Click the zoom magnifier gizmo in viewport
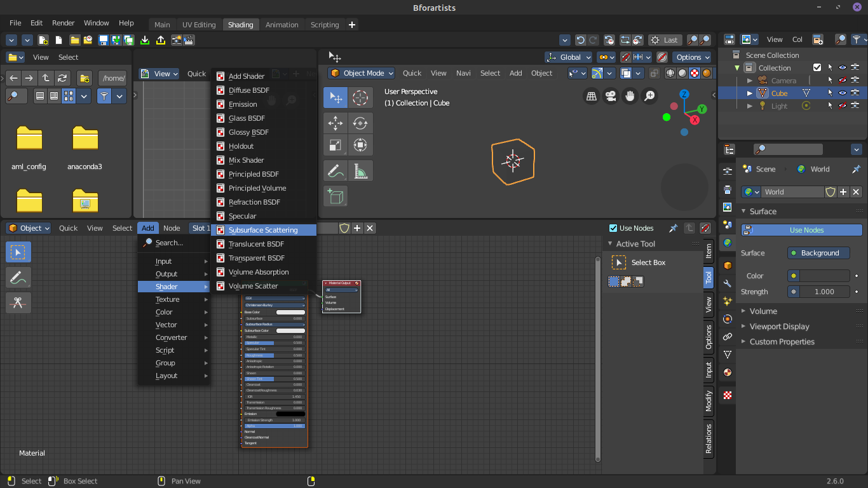The height and width of the screenshot is (488, 868). [649, 96]
